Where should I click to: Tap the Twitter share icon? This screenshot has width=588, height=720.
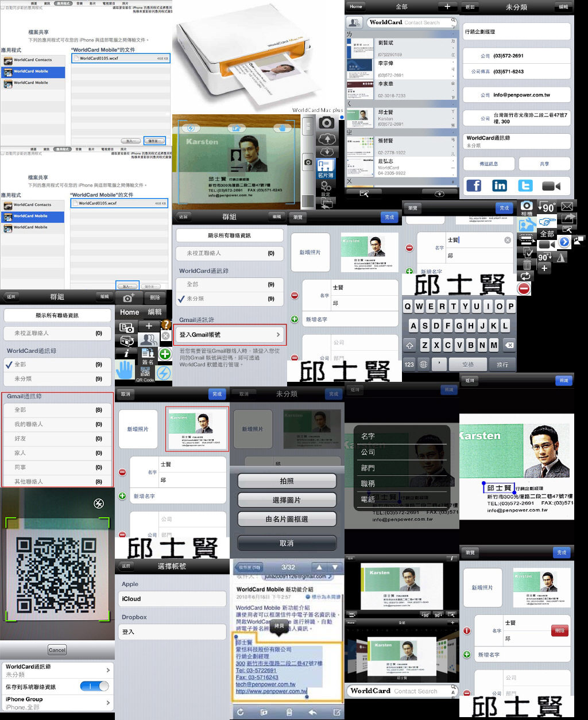coord(525,185)
